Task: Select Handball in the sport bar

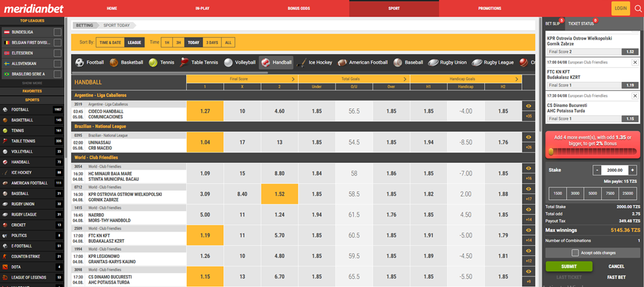Action: point(276,62)
